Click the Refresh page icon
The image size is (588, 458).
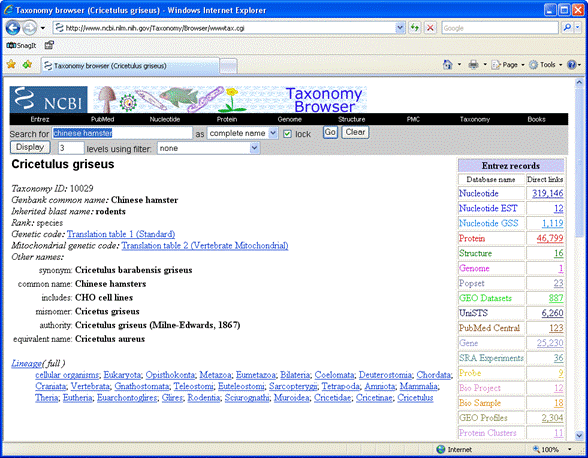click(x=415, y=28)
